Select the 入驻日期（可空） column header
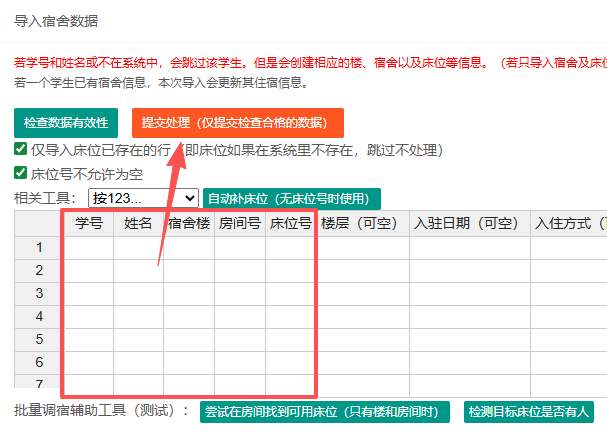 (469, 224)
